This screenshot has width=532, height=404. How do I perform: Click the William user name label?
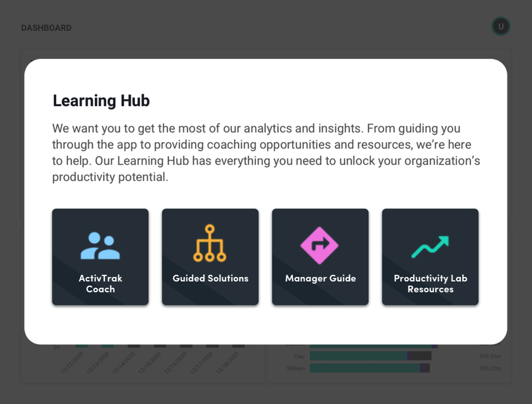click(x=296, y=368)
